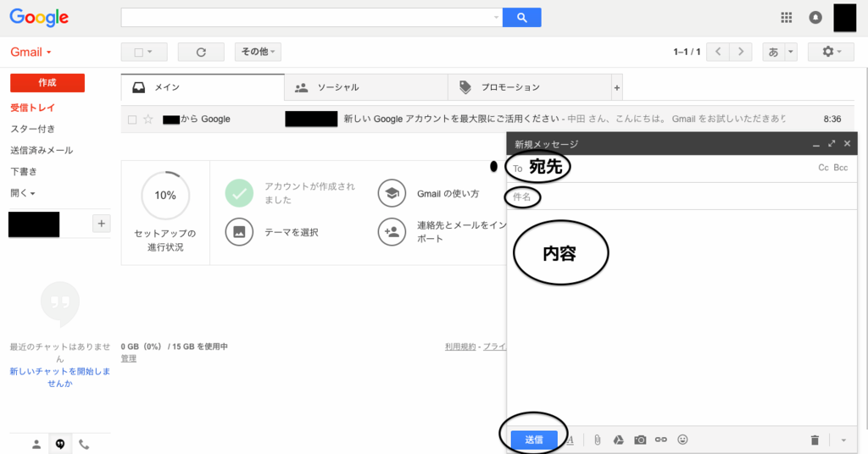This screenshot has width=868, height=454.
Task: Star the message from Google
Action: tap(147, 119)
